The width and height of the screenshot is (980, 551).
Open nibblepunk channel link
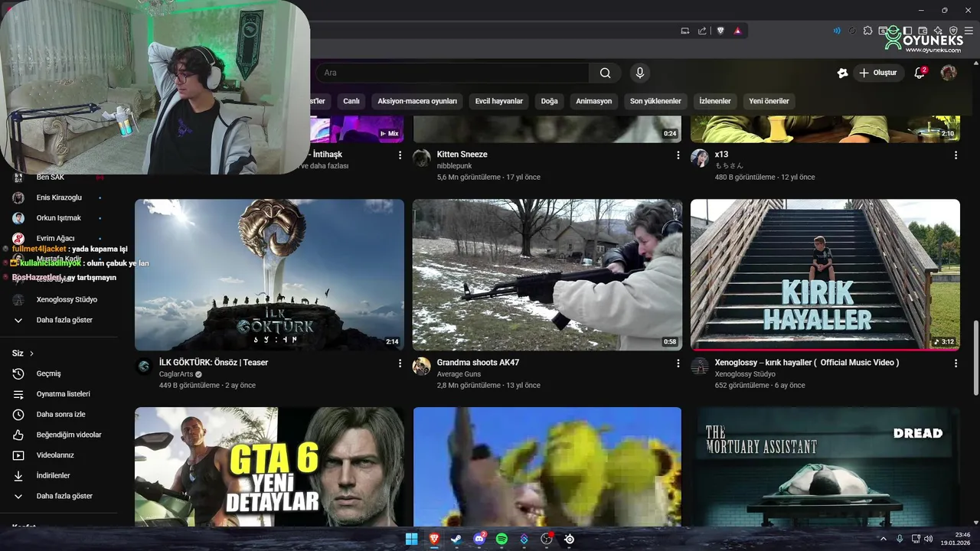pos(455,166)
